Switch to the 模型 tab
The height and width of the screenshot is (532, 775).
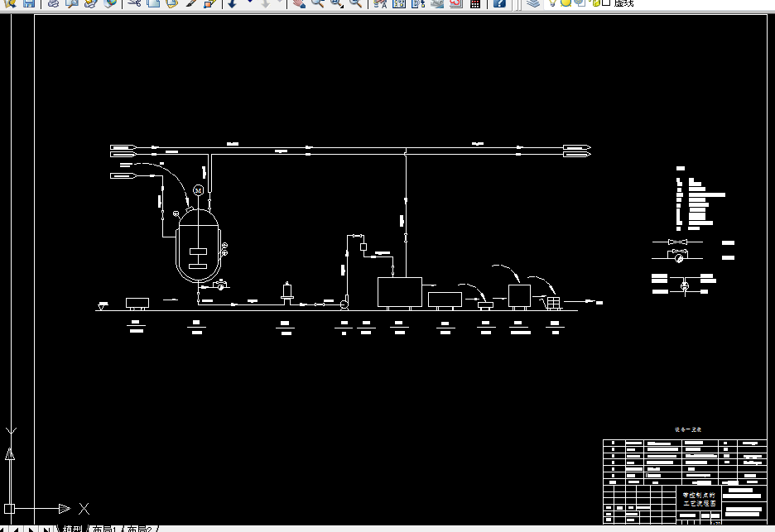[73, 529]
